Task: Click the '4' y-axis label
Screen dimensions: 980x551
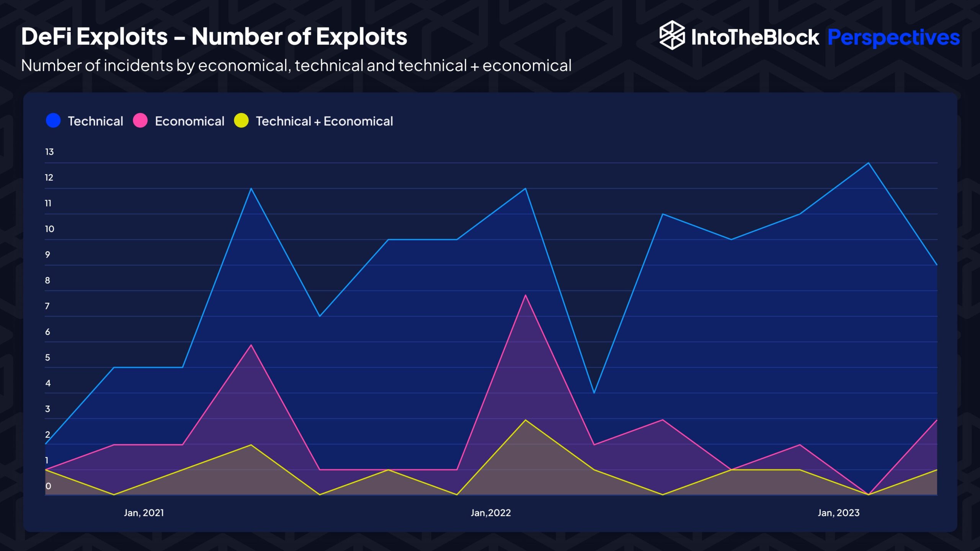Action: pyautogui.click(x=48, y=383)
